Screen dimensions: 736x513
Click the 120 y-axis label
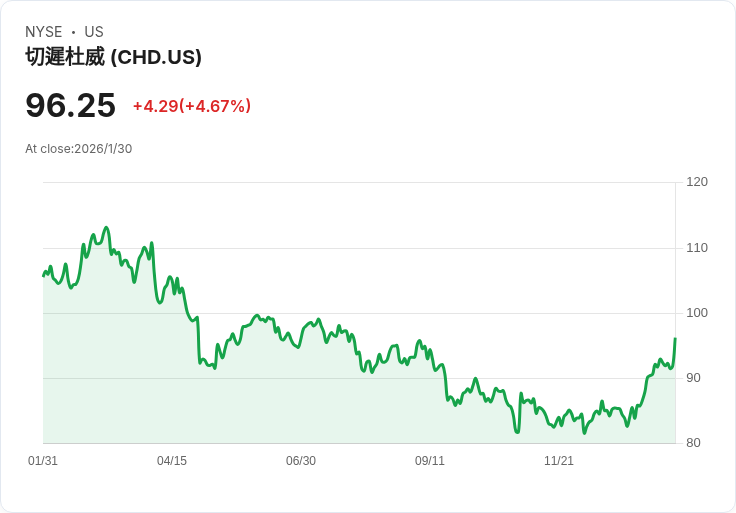click(697, 182)
